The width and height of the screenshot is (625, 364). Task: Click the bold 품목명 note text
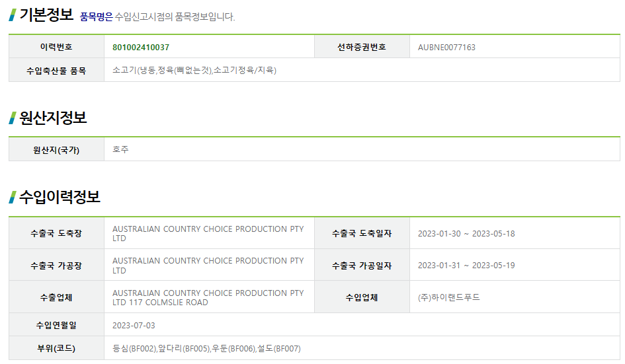point(96,17)
